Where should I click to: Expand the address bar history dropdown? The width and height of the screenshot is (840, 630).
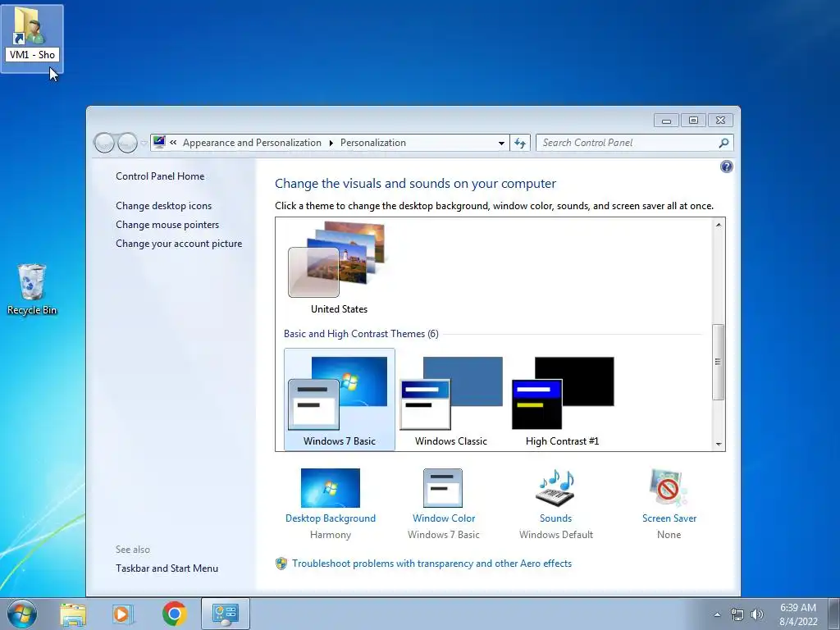click(501, 143)
